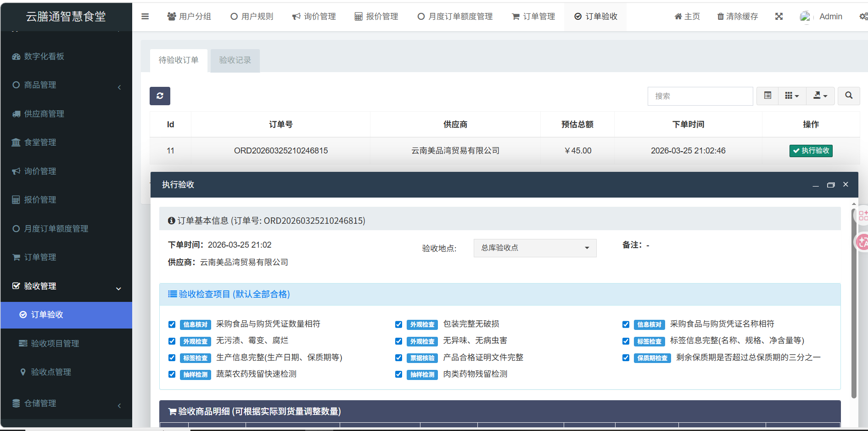Uncheck the 包装完整无破损 checkbox

[x=399, y=324]
